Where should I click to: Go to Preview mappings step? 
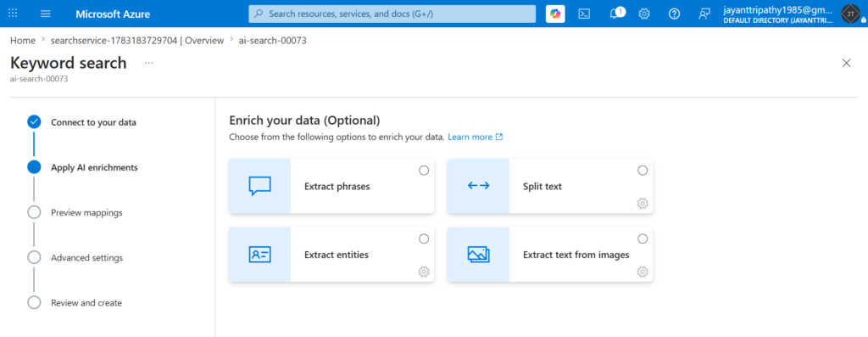87,212
